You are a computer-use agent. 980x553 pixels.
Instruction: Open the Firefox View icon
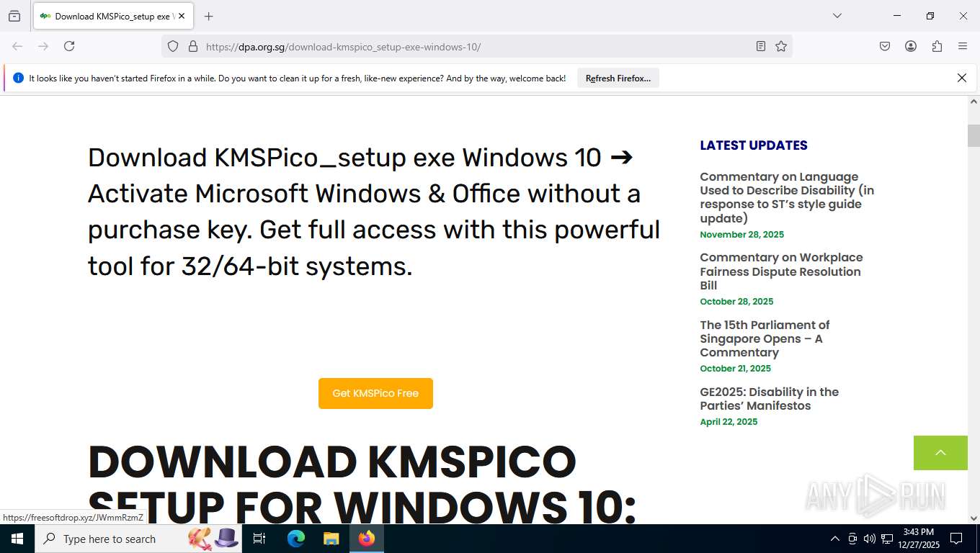pos(14,16)
